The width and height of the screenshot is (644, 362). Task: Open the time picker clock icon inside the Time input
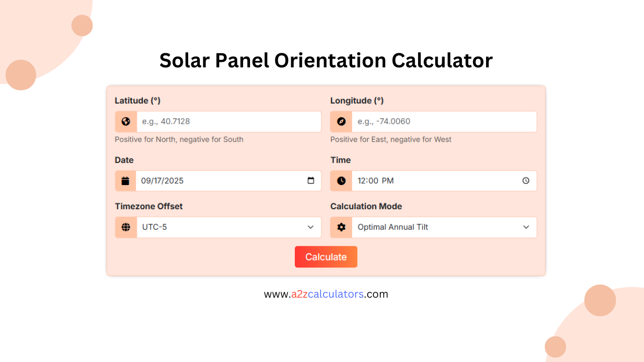pos(526,180)
